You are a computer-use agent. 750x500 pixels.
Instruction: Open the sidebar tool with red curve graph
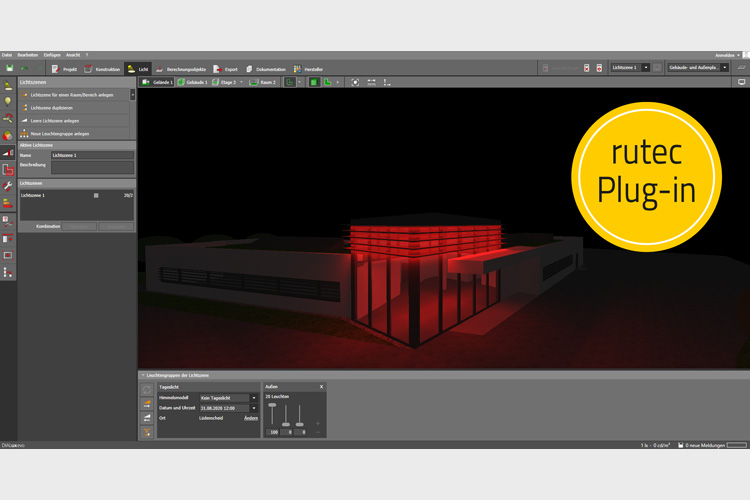click(x=8, y=221)
